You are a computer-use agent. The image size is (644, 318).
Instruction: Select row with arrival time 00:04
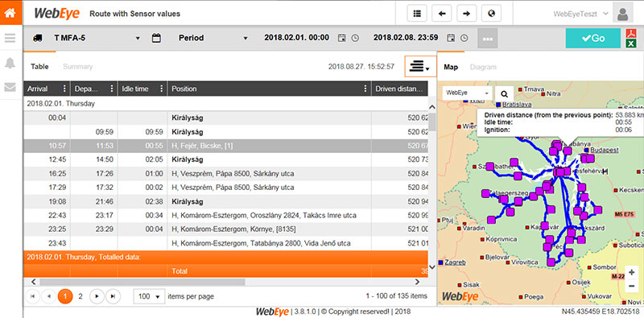point(226,118)
